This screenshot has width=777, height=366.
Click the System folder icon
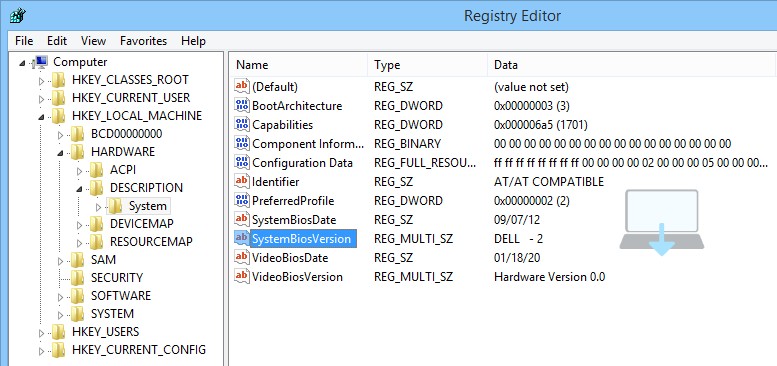click(115, 206)
